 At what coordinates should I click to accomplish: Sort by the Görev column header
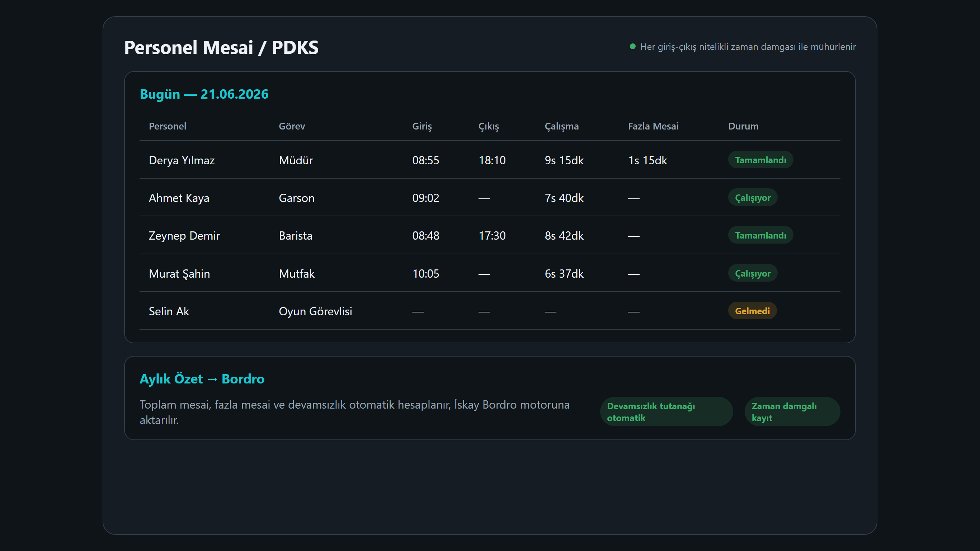[292, 126]
